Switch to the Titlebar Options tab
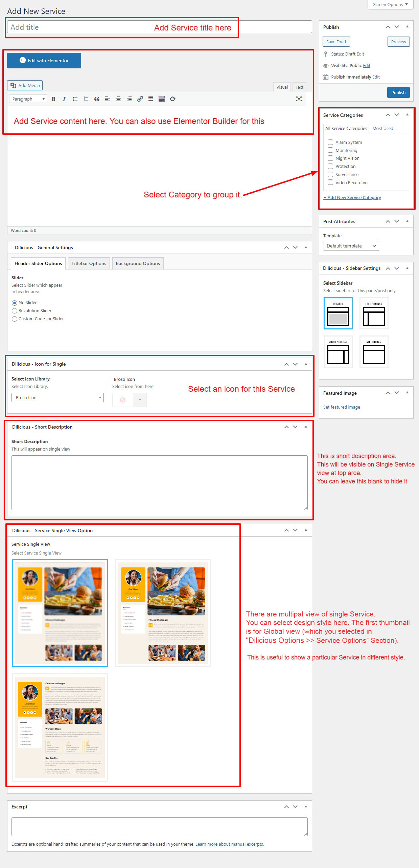Image resolution: width=419 pixels, height=868 pixels. [x=89, y=263]
